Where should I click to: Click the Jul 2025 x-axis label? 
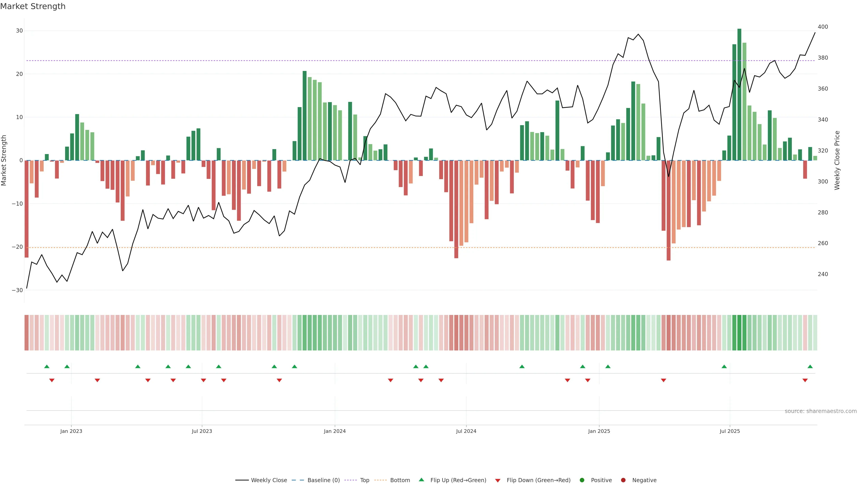click(729, 431)
